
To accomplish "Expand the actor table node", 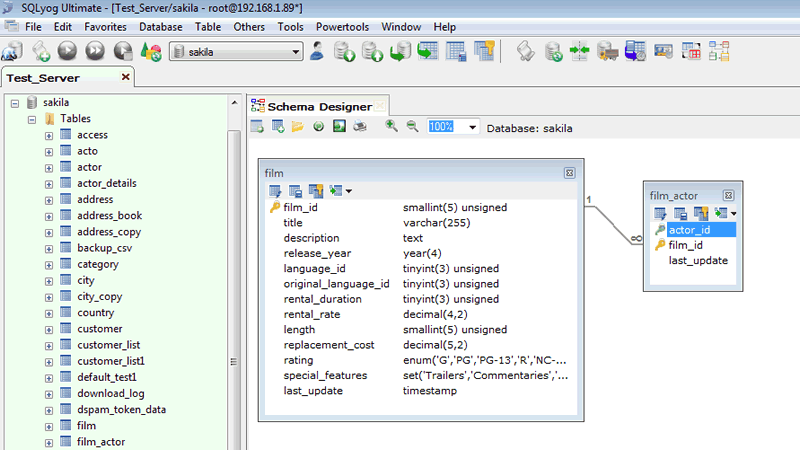I will (48, 168).
